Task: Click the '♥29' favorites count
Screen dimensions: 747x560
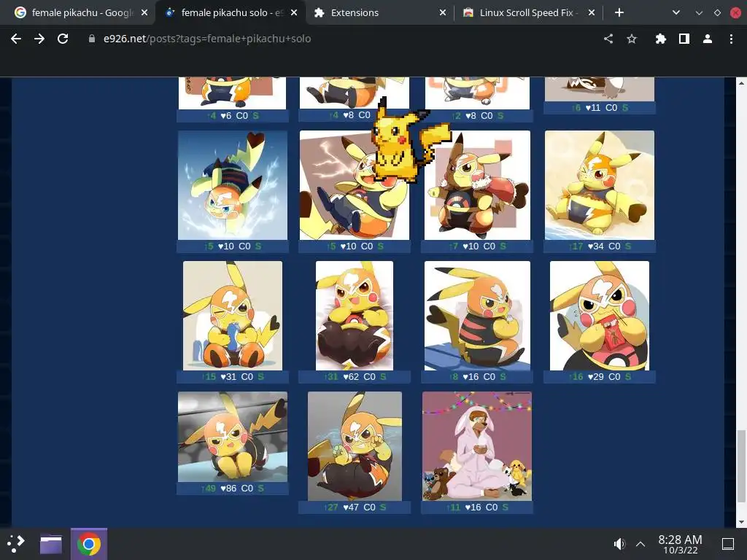Action: [595, 377]
